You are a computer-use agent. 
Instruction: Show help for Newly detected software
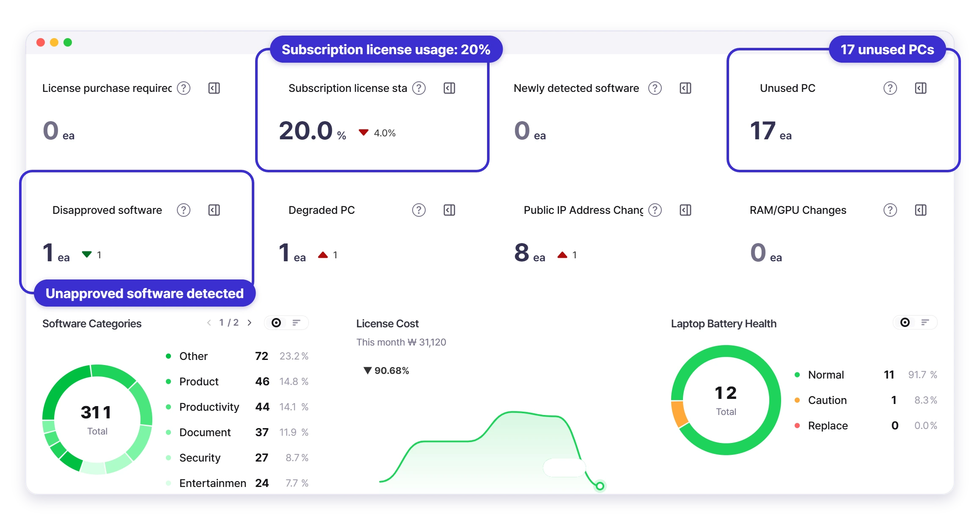(655, 88)
